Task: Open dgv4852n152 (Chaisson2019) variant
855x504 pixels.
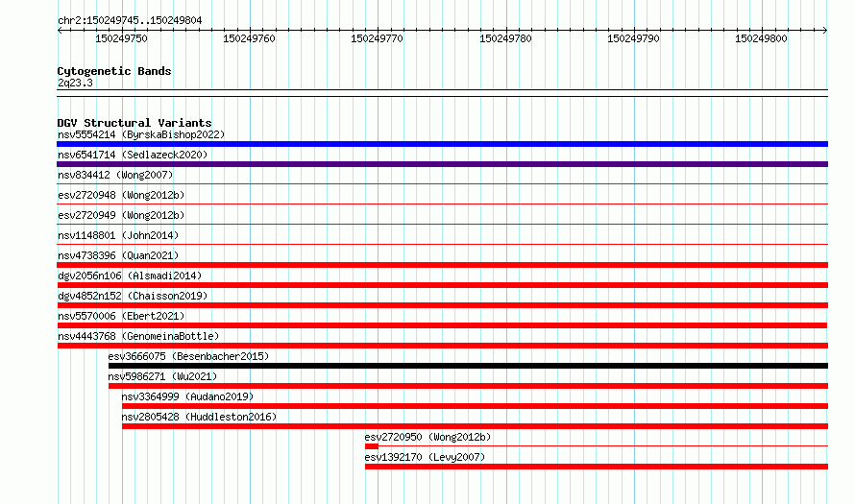Action: 133,296
